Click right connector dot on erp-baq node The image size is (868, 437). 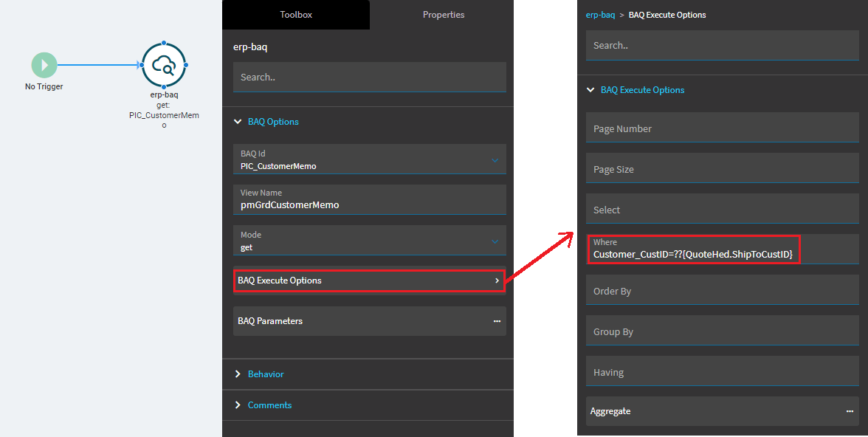(x=186, y=66)
